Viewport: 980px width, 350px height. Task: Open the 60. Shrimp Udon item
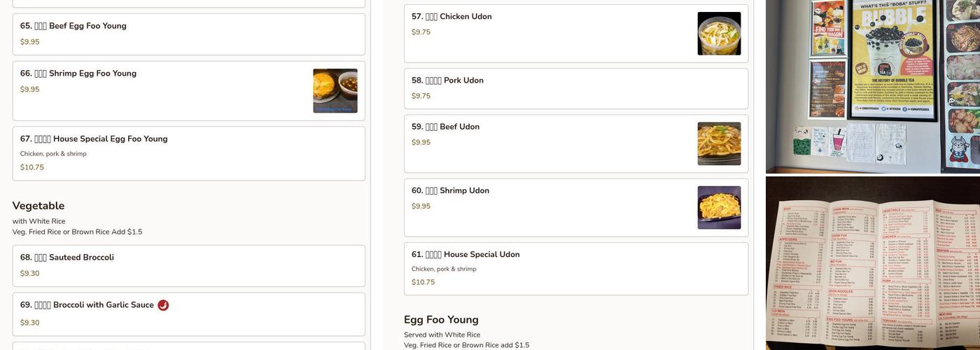tap(576, 207)
